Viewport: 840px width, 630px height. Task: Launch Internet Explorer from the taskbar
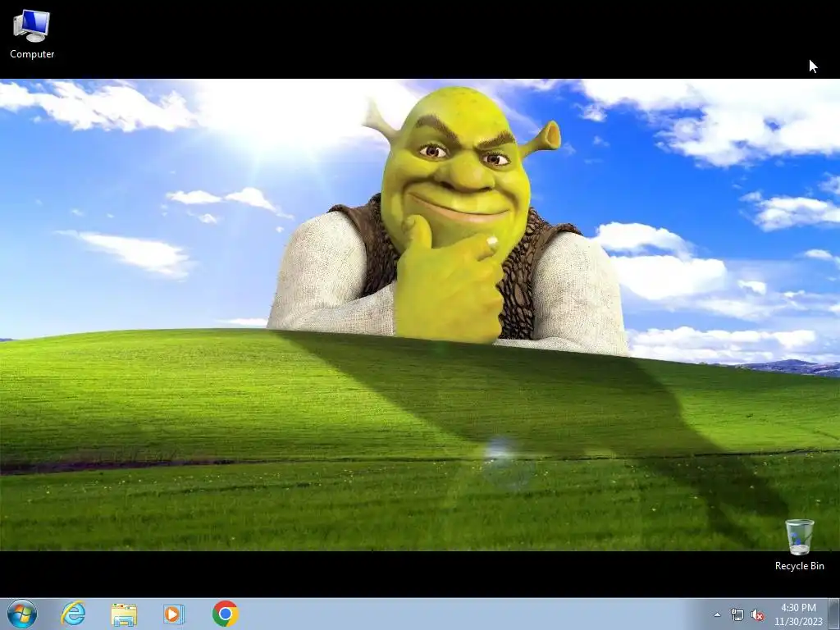[x=73, y=614]
